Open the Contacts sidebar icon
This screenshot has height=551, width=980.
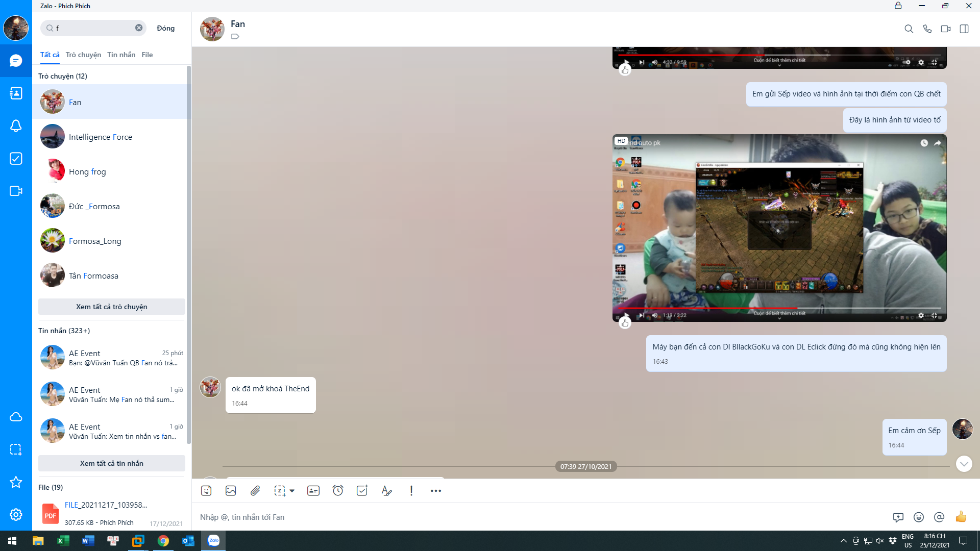[x=16, y=93]
